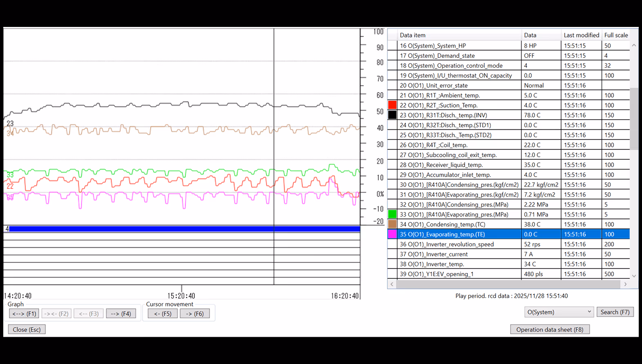Select row 19 I/U_thermostat_ON_capacity
Image resolution: width=642 pixels, height=364 pixels.
tap(508, 75)
